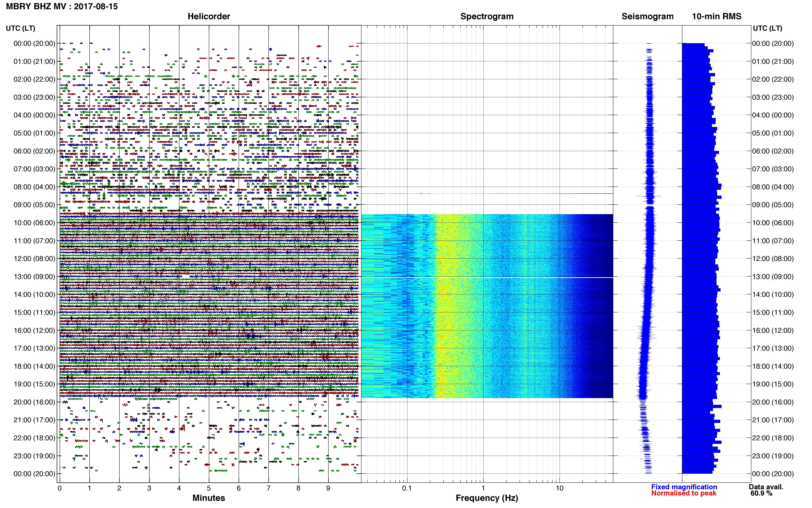Click minute tick "5" below the helicorder
The height and width of the screenshot is (508, 812).
click(209, 488)
